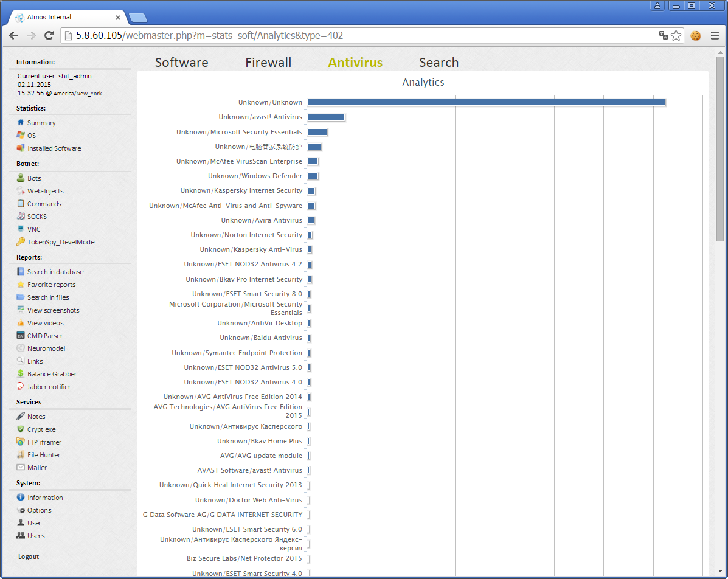
Task: Click the Unknown/Microsoft Security Essentials bar
Action: 317,132
